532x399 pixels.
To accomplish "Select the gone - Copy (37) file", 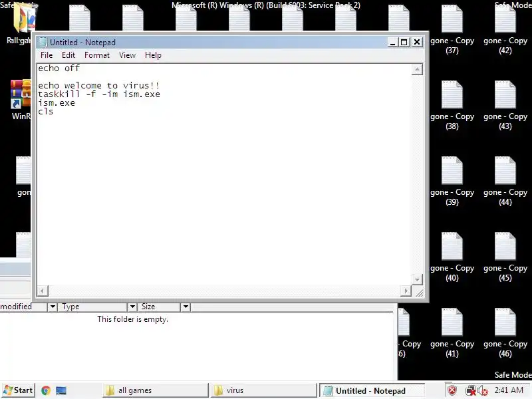I will [x=452, y=30].
